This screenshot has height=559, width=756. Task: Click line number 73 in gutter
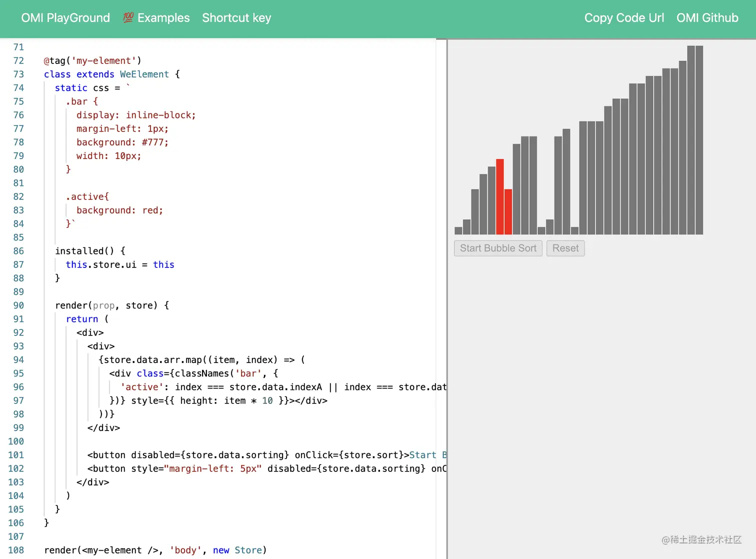(18, 74)
